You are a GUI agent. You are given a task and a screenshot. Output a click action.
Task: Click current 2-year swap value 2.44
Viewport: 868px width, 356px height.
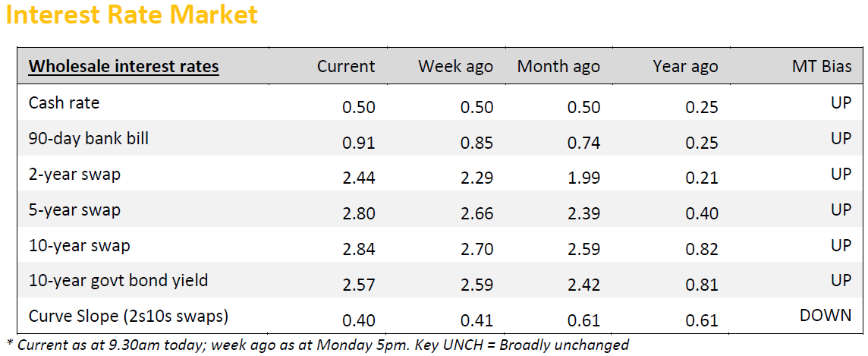359,178
